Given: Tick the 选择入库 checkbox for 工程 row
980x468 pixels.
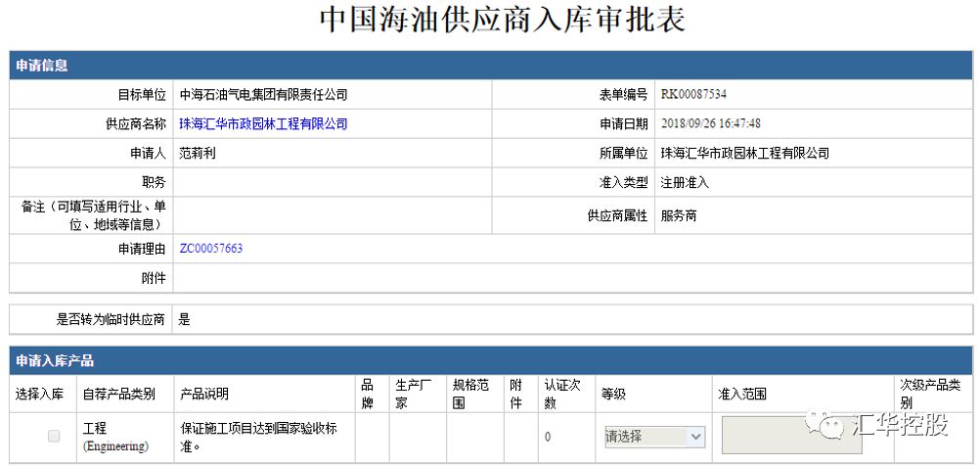Looking at the screenshot, I should (55, 436).
